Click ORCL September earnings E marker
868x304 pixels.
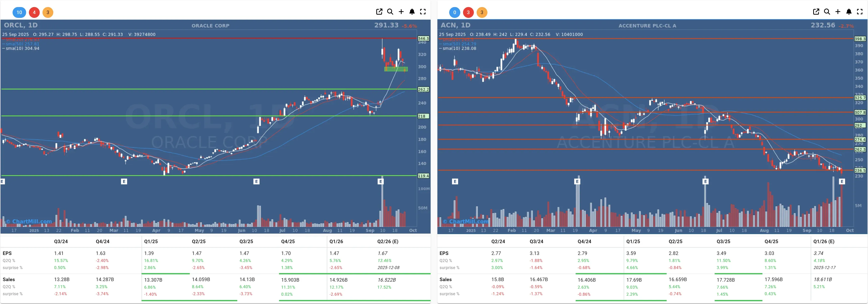pos(380,181)
